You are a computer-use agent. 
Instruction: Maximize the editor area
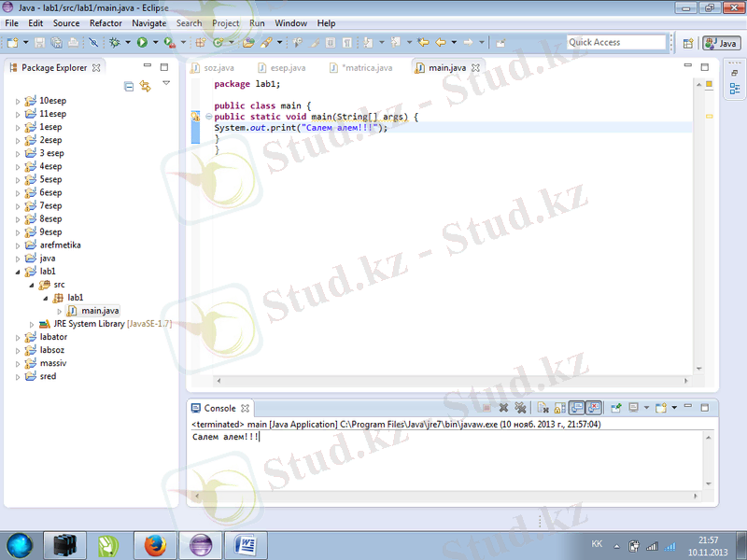point(705,67)
